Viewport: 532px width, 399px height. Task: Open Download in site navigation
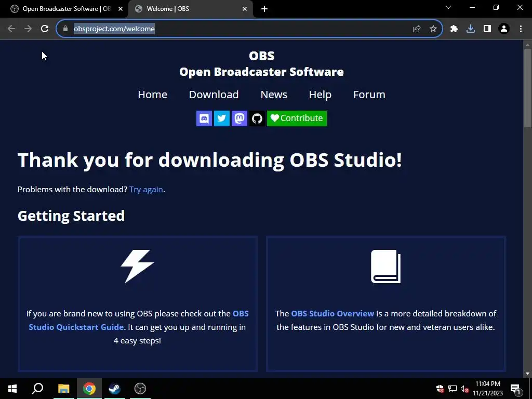click(214, 95)
